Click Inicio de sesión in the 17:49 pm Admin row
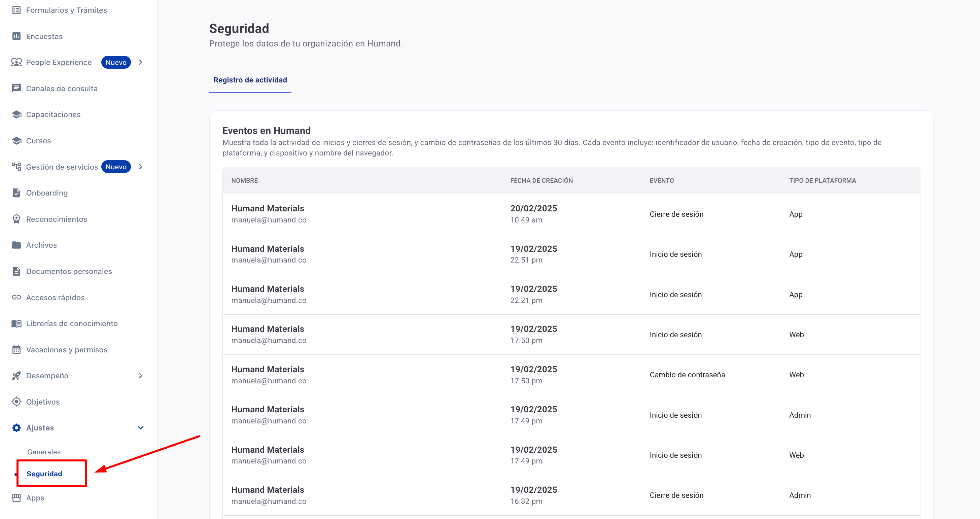980x519 pixels. click(x=676, y=415)
